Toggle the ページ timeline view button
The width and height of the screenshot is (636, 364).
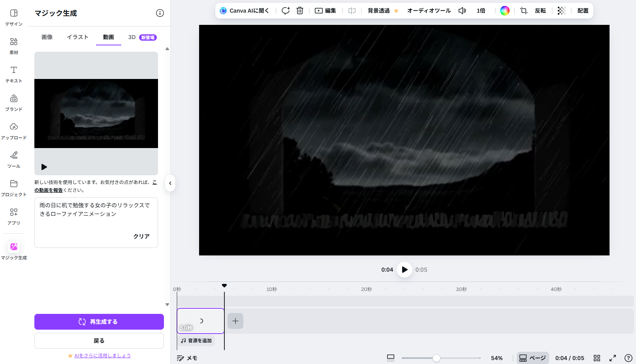(533, 358)
